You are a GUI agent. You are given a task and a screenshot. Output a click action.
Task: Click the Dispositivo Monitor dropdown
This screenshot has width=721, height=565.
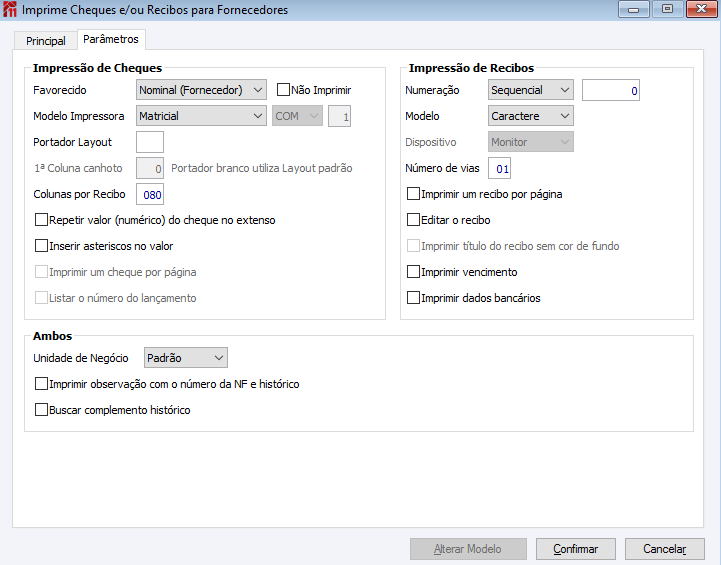531,142
